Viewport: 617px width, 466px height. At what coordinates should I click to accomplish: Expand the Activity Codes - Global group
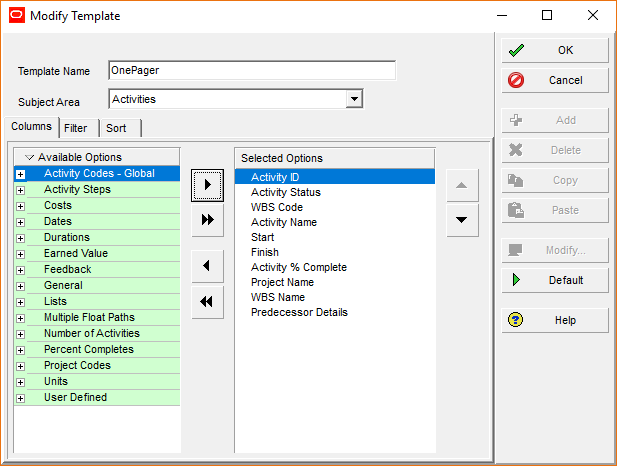[20, 174]
